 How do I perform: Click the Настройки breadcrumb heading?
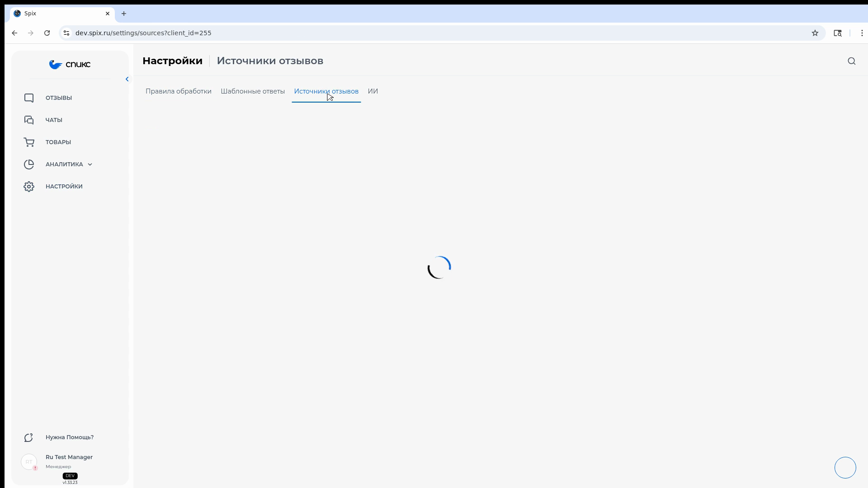tap(172, 61)
